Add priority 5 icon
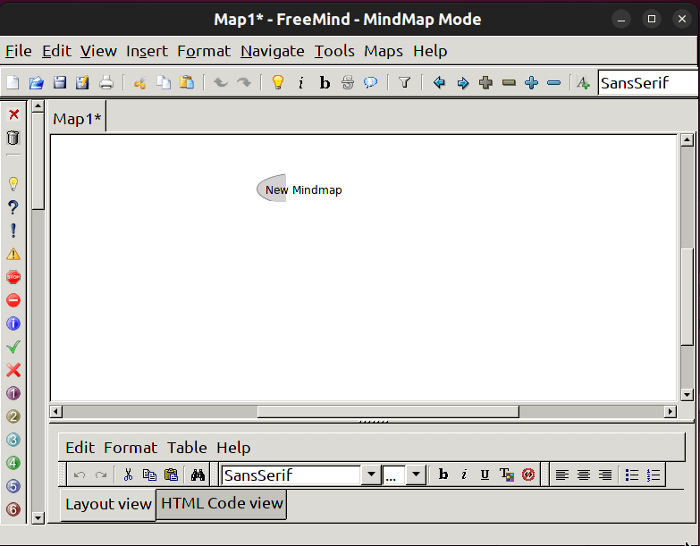Image resolution: width=700 pixels, height=546 pixels. 13,486
